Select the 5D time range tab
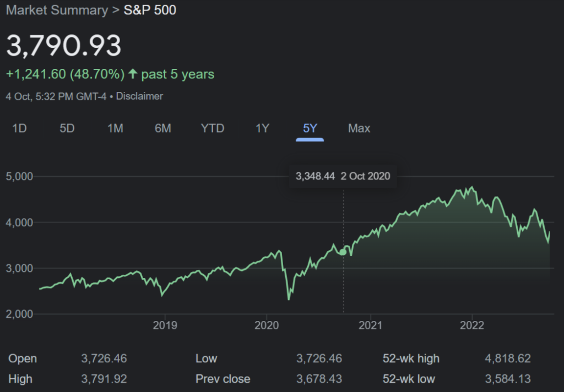564x392 pixels. pos(67,128)
